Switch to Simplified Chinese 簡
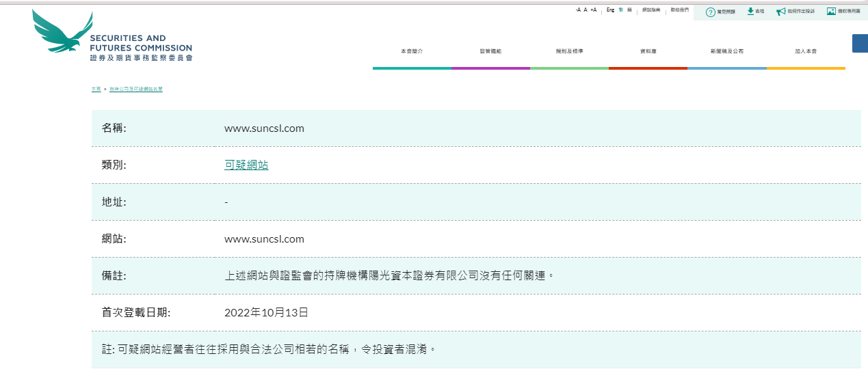Image resolution: width=868 pixels, height=382 pixels. [629, 10]
